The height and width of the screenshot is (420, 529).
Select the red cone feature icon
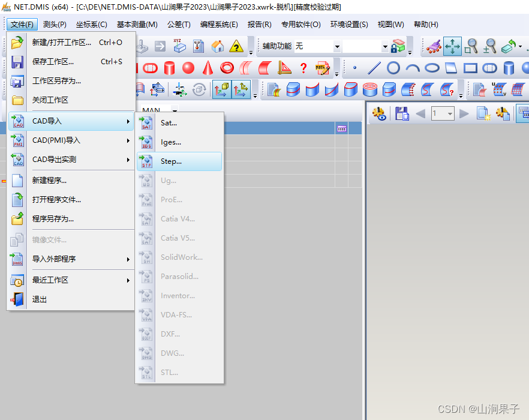208,68
